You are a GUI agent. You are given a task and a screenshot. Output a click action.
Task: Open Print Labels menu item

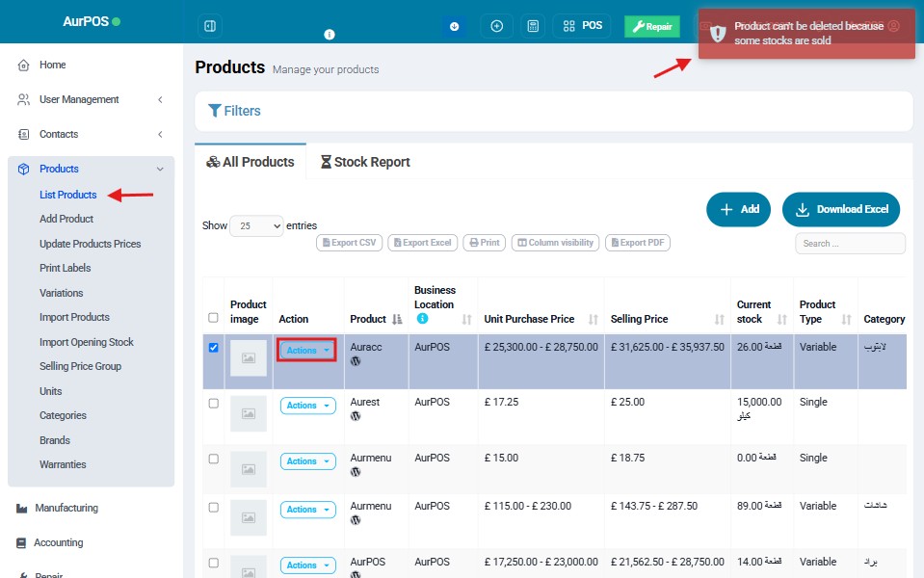coord(65,268)
